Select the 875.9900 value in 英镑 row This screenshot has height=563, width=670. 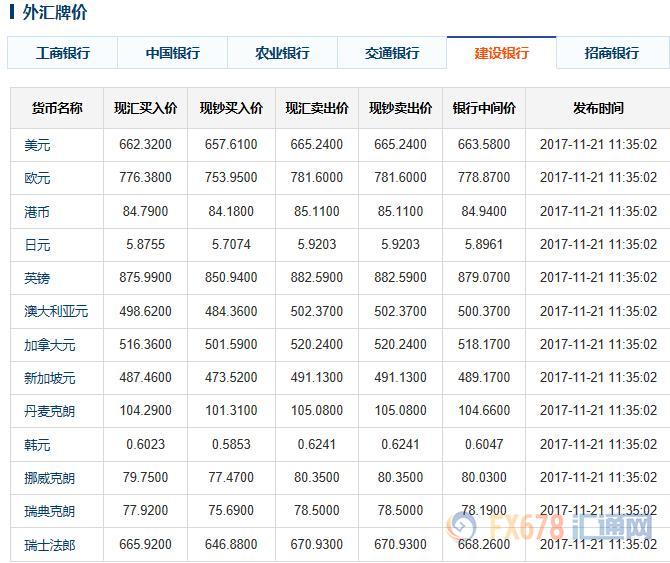click(145, 277)
